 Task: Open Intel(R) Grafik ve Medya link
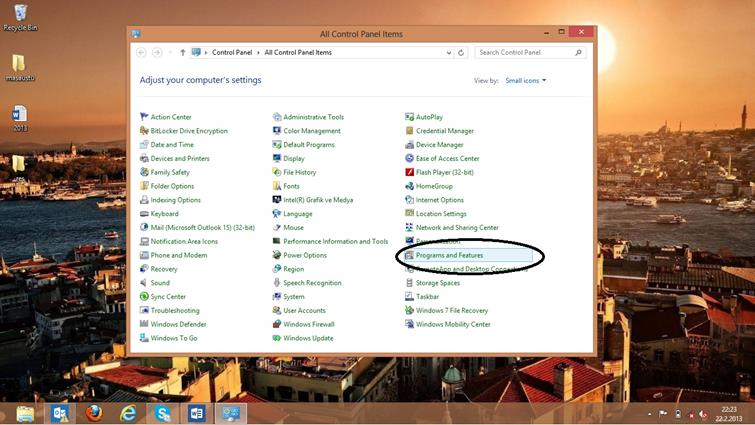[x=318, y=200]
